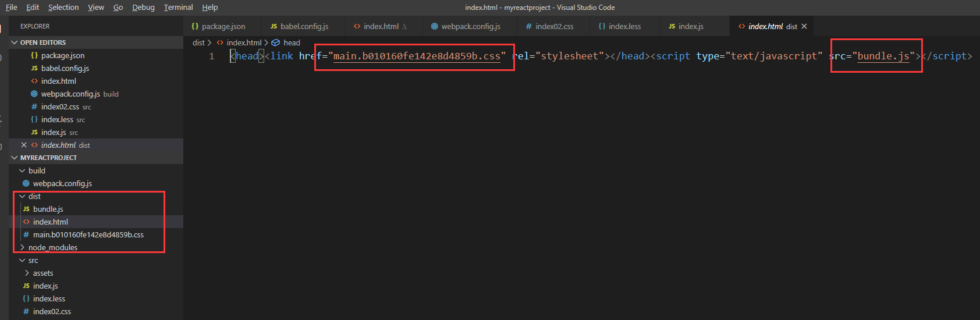Close index.html dist in Open Editors
Image resolution: width=980 pixels, height=320 pixels.
click(x=24, y=145)
